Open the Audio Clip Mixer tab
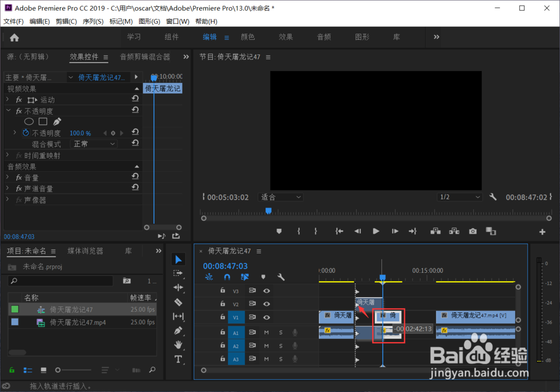 pyautogui.click(x=144, y=57)
